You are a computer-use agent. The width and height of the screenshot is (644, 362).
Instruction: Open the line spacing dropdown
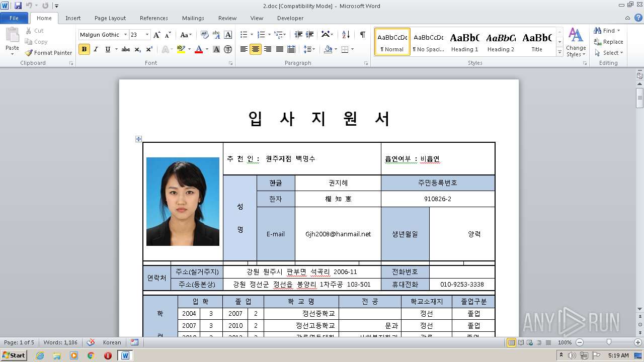pyautogui.click(x=310, y=49)
